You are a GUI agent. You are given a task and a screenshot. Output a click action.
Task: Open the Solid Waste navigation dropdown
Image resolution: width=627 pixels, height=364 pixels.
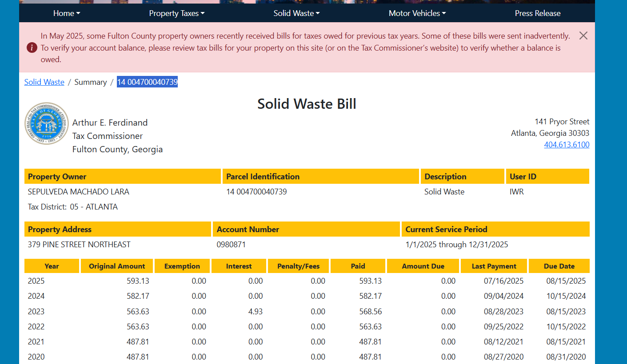click(x=296, y=13)
